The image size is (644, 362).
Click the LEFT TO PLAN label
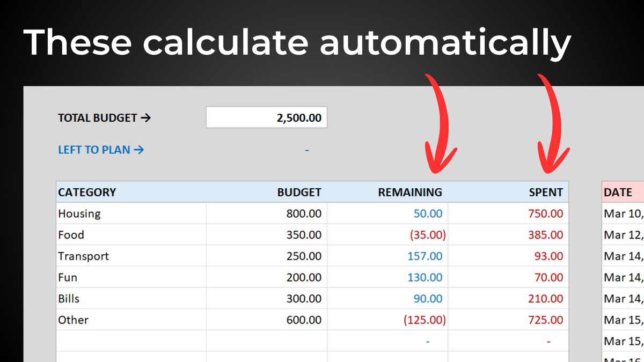101,150
